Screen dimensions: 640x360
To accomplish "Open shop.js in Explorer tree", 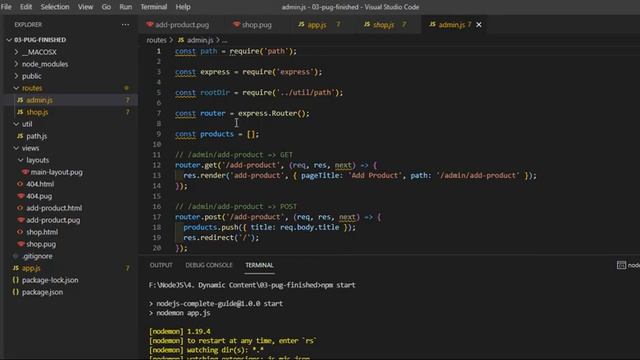I will click(x=37, y=112).
